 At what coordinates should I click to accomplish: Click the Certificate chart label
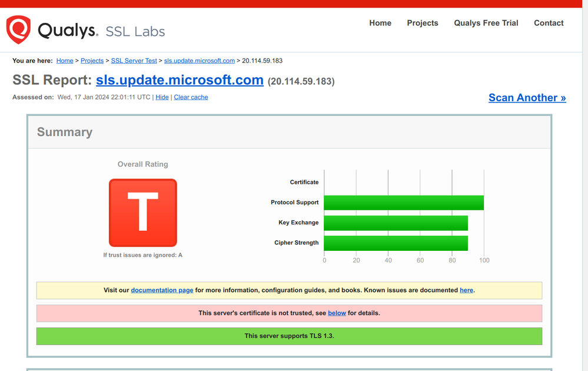[x=304, y=183]
